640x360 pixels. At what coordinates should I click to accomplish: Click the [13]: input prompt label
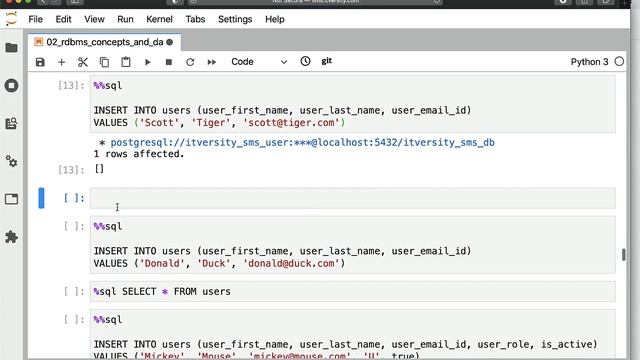71,85
